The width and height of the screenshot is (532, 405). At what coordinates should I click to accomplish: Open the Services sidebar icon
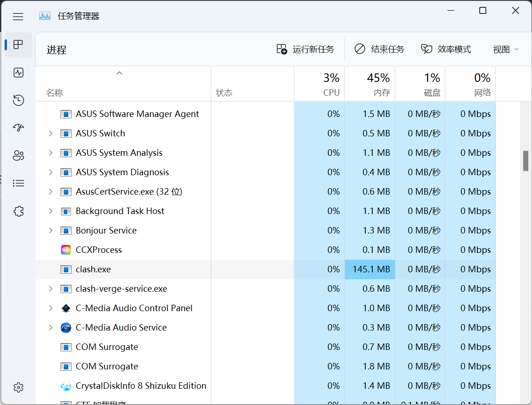click(18, 211)
